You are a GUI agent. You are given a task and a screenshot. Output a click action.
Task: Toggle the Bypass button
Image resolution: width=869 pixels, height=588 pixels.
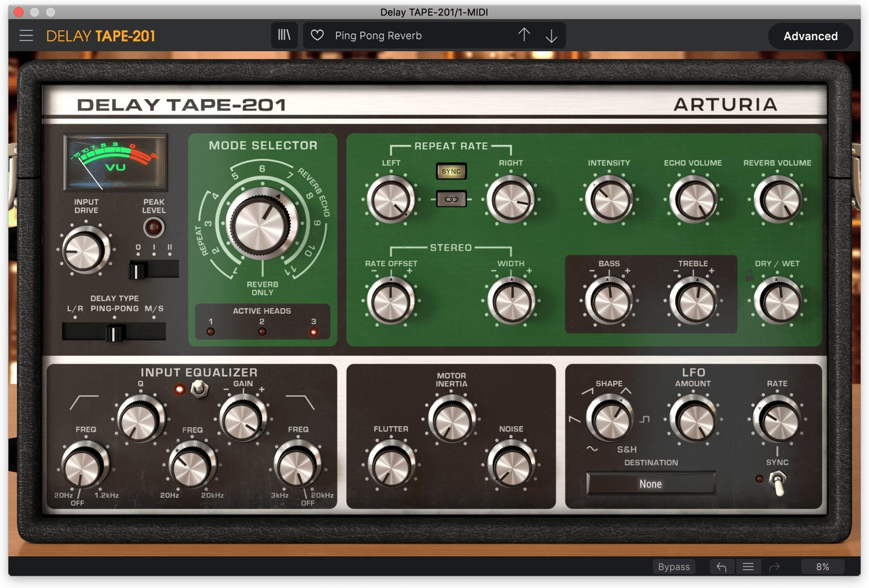click(x=674, y=567)
